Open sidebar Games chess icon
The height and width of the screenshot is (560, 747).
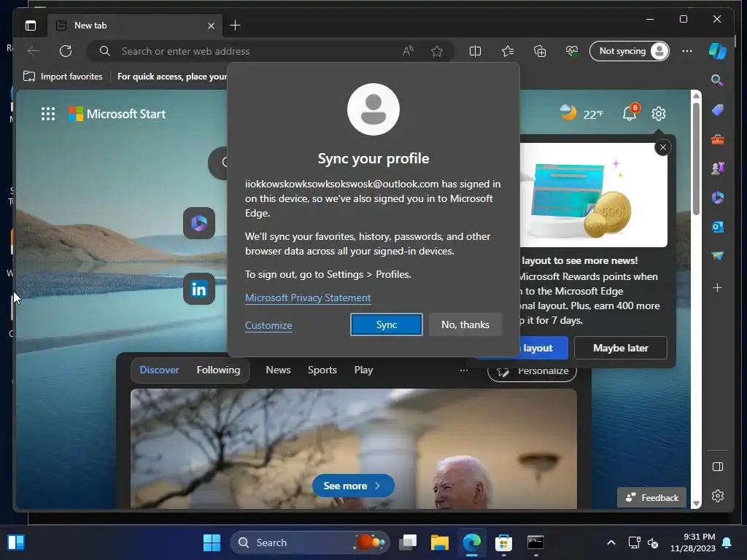[x=718, y=168]
